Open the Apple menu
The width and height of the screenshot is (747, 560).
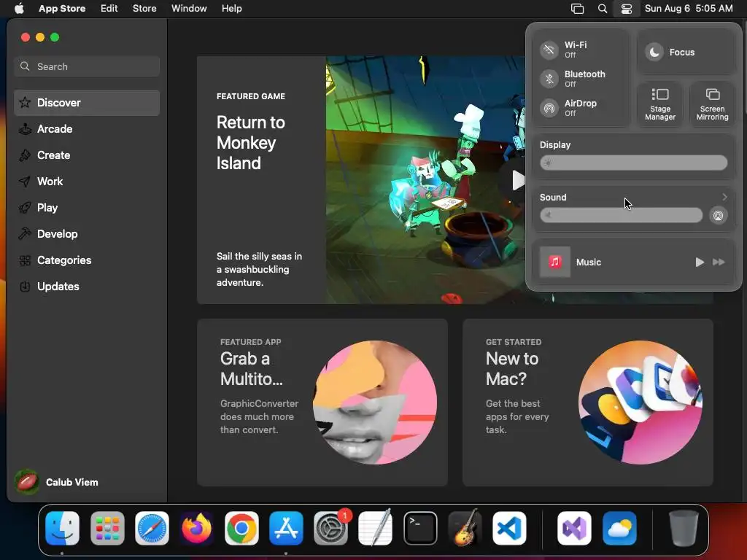[19, 8]
